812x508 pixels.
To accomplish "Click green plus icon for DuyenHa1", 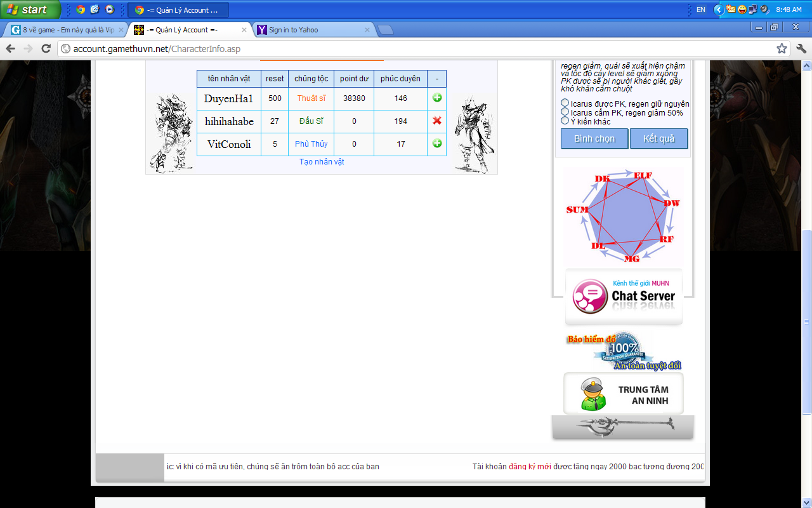I will click(437, 98).
